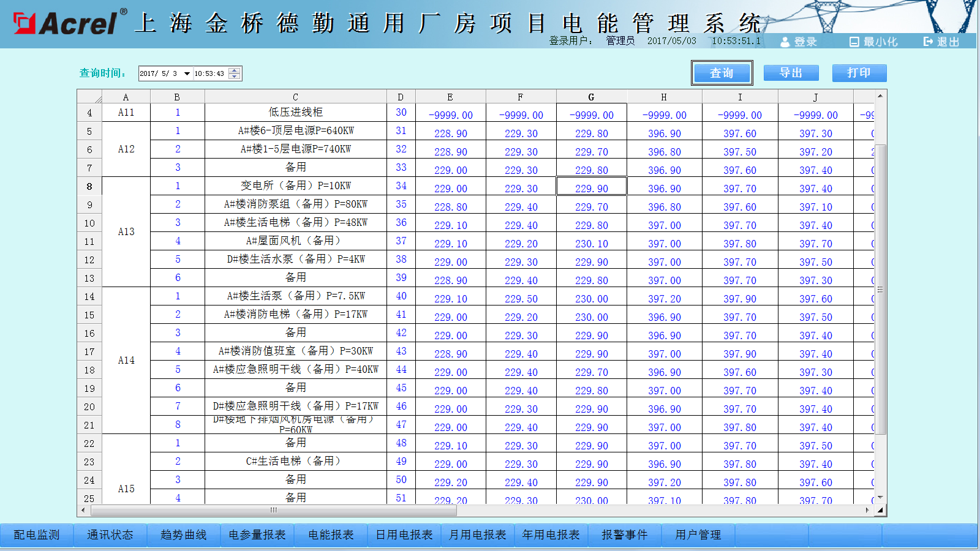The image size is (980, 551).
Task: Go to 报警事件 tab
Action: coord(624,535)
